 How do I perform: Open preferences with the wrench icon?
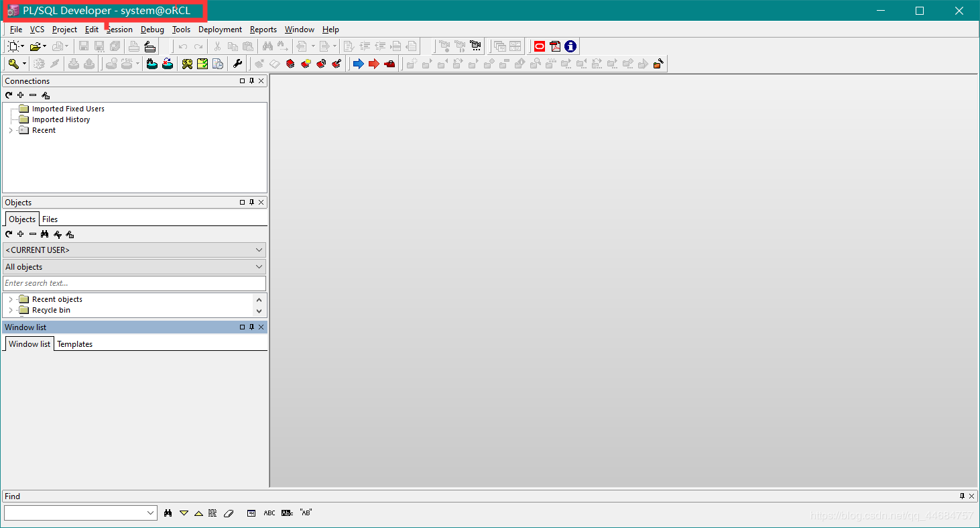(237, 64)
